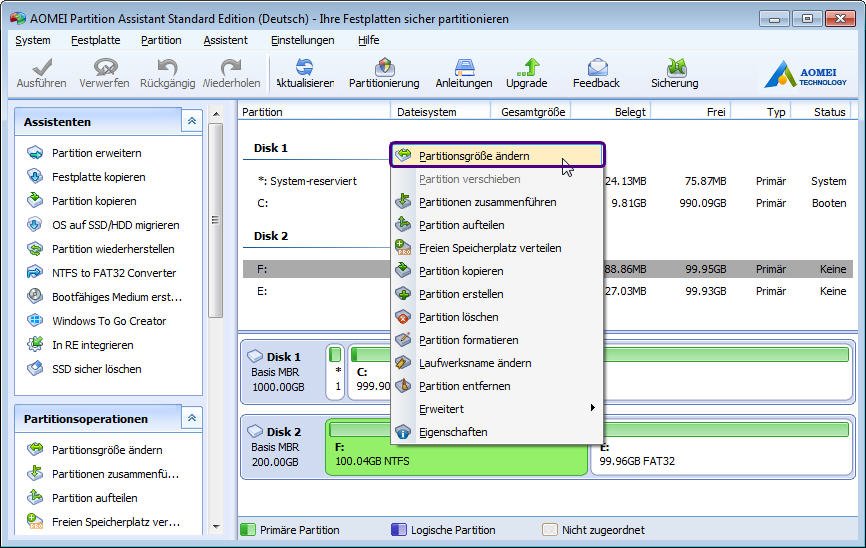
Task: Sort by the Frei column header
Action: tap(690, 112)
